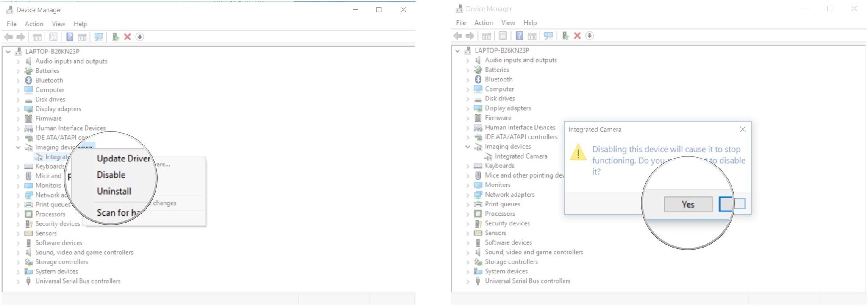868x306 pixels.
Task: Click Storage controllers icon in right window tree
Action: [x=478, y=261]
